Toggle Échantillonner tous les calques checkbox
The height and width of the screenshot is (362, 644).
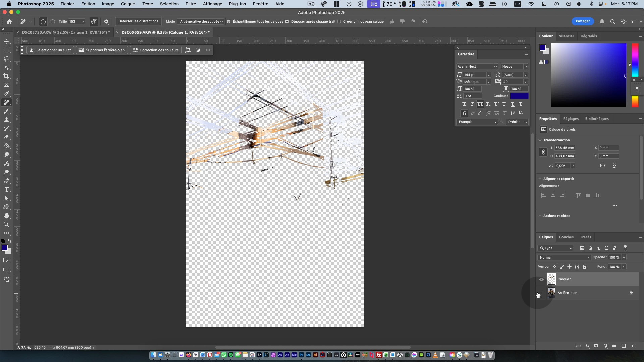coord(229,22)
